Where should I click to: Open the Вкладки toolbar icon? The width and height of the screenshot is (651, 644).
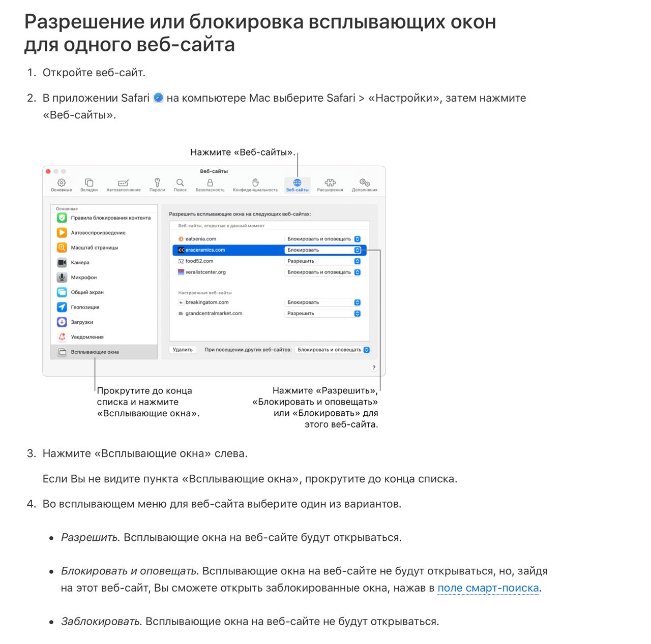click(x=89, y=182)
